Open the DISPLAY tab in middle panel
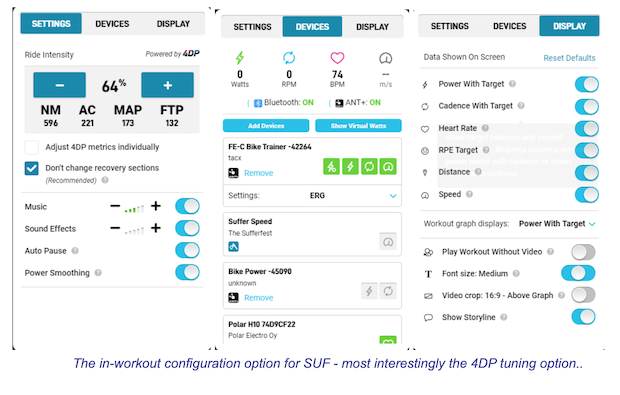The width and height of the screenshot is (620, 395). pyautogui.click(x=372, y=27)
